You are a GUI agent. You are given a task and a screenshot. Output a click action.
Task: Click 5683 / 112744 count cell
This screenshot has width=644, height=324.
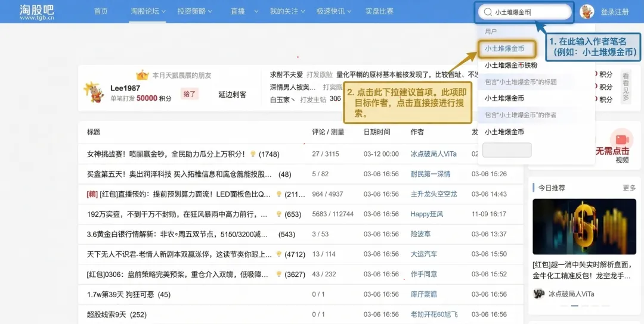coord(333,214)
